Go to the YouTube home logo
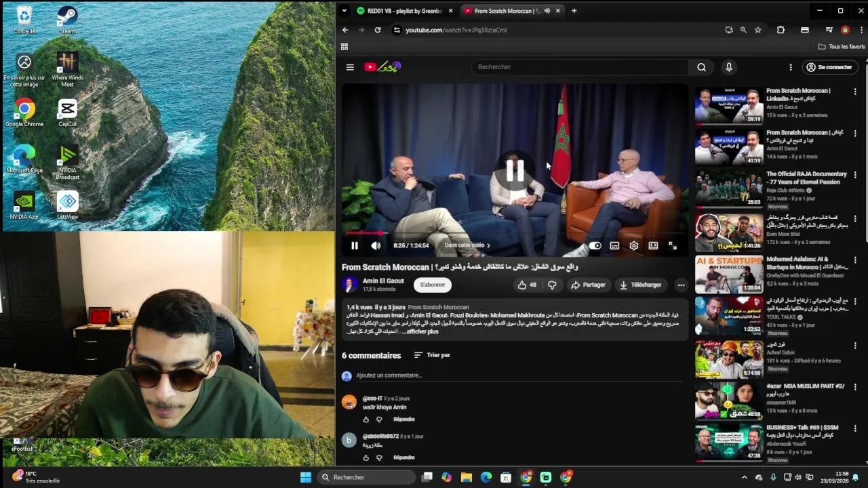 [x=382, y=66]
